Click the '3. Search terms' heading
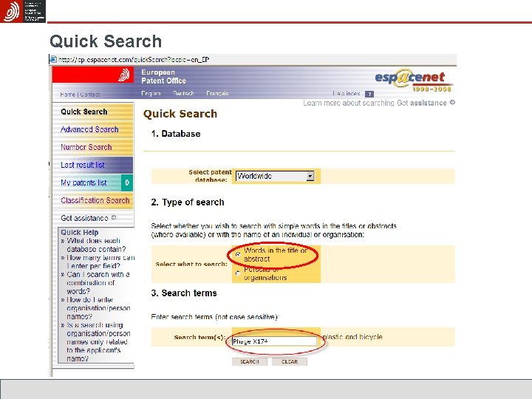Screen dimensions: 532x399 (x=184, y=293)
